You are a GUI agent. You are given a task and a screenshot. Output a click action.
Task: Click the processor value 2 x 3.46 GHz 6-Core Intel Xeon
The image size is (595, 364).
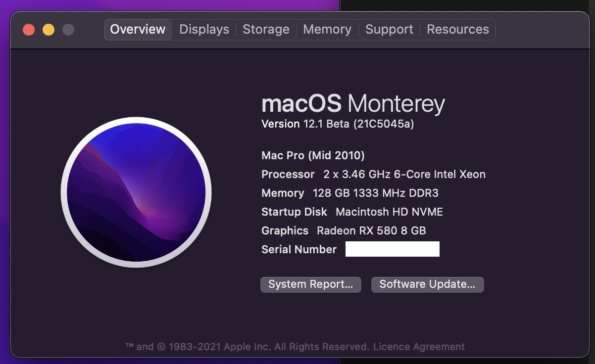click(404, 174)
